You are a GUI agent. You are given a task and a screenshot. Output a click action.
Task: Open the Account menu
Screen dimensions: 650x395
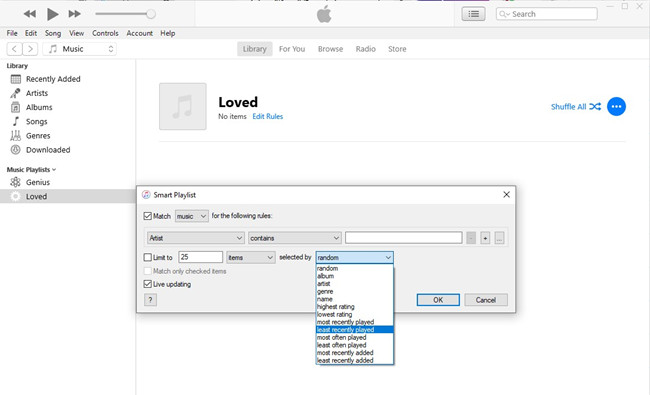(140, 33)
